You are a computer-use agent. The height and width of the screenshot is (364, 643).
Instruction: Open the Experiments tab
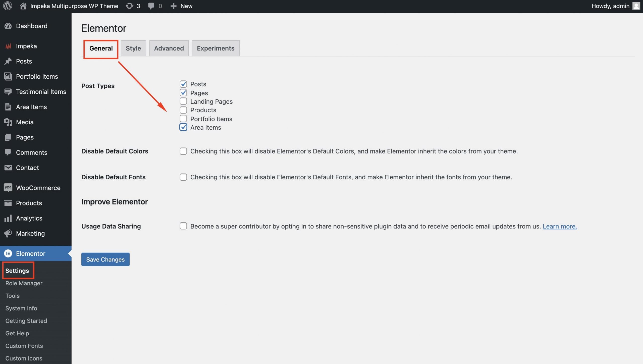click(x=215, y=48)
